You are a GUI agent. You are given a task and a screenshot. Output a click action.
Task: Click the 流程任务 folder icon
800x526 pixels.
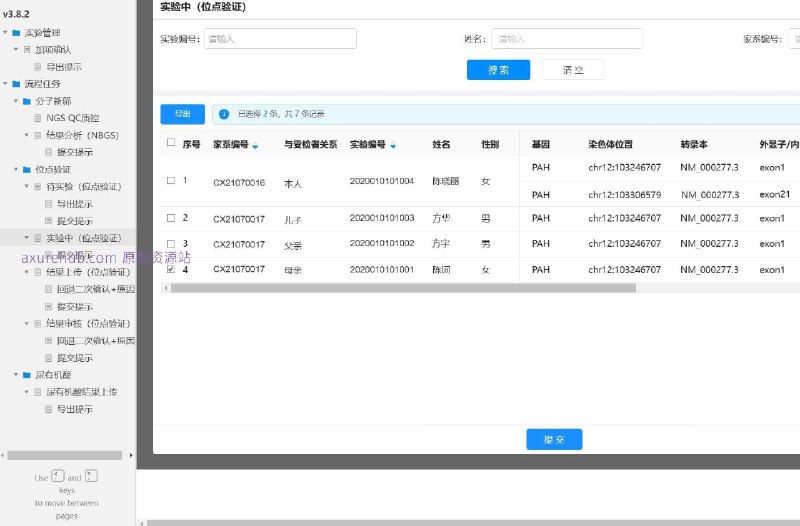pyautogui.click(x=16, y=84)
